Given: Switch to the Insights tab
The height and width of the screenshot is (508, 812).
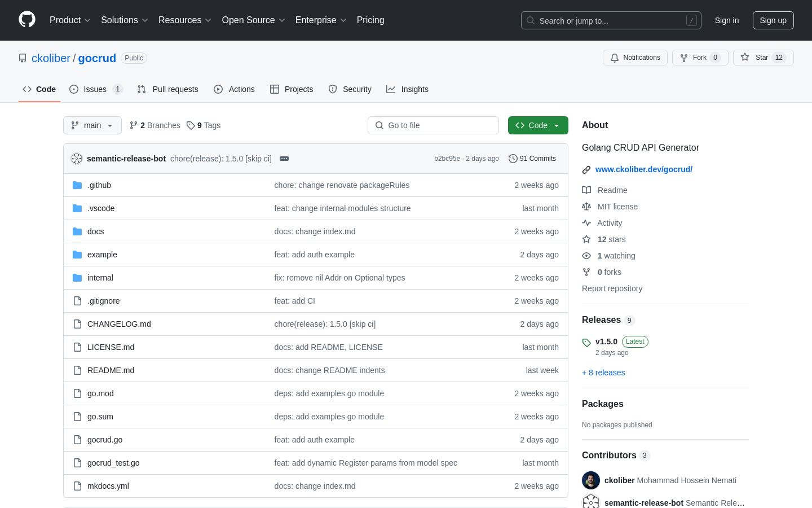Looking at the screenshot, I should pyautogui.click(x=407, y=89).
